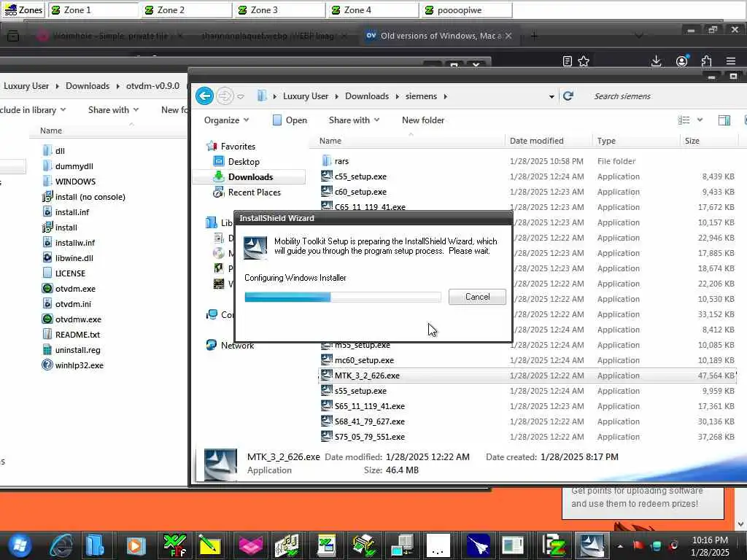Select MTK_3_2_626.exe file icon
This screenshot has height=560, width=747.
(326, 376)
